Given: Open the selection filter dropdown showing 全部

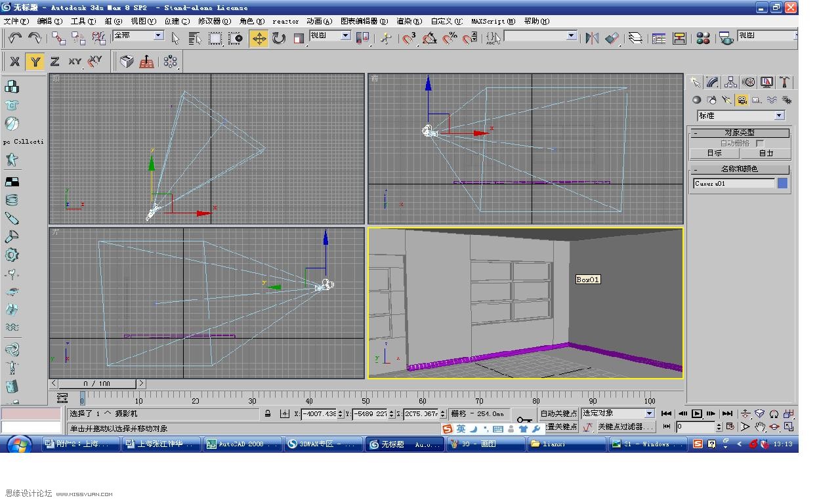Looking at the screenshot, I should coord(138,35).
